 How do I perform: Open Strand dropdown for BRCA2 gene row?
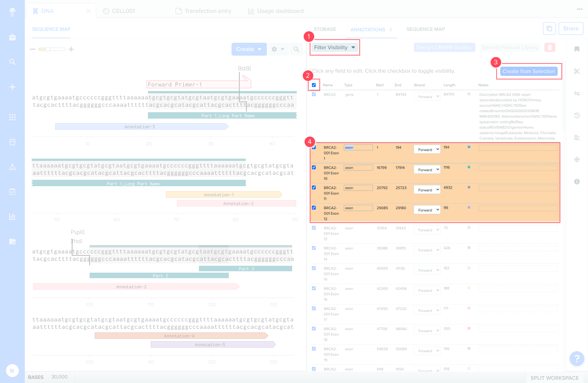coord(427,97)
